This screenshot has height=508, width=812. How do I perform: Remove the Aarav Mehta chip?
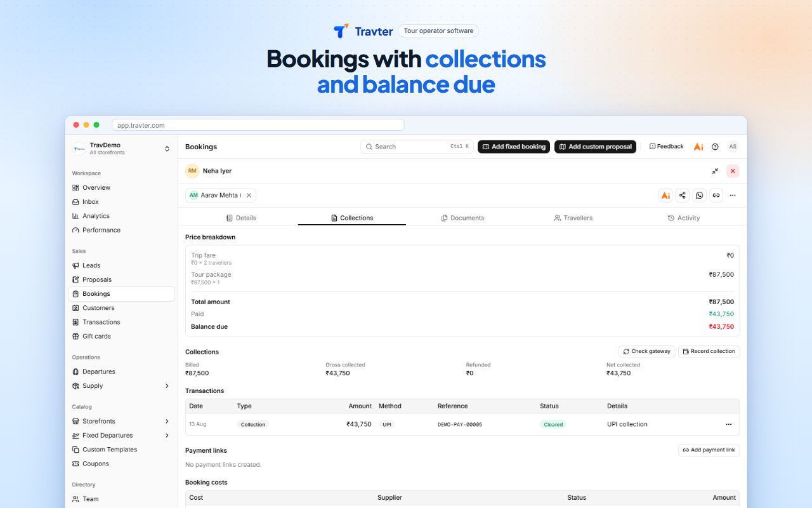pos(249,196)
